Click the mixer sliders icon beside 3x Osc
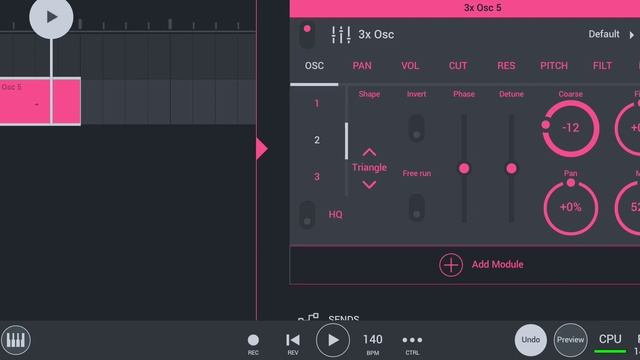 click(340, 35)
